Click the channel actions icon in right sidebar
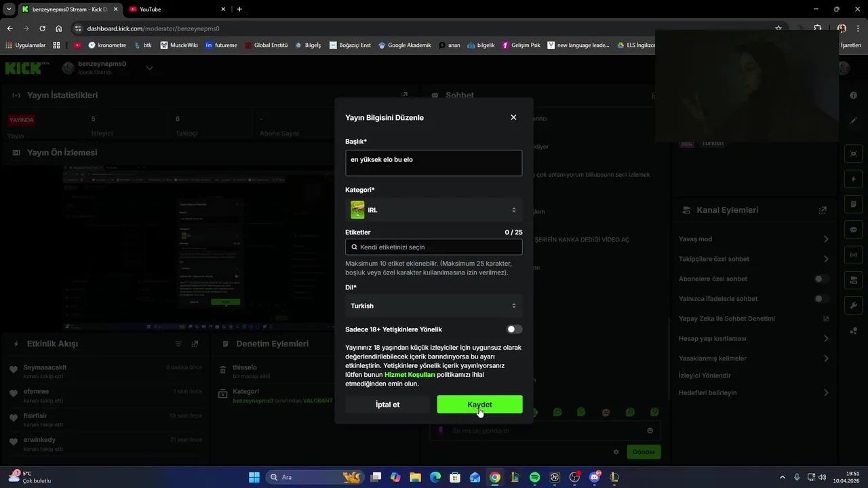The height and width of the screenshot is (488, 868). [x=854, y=280]
